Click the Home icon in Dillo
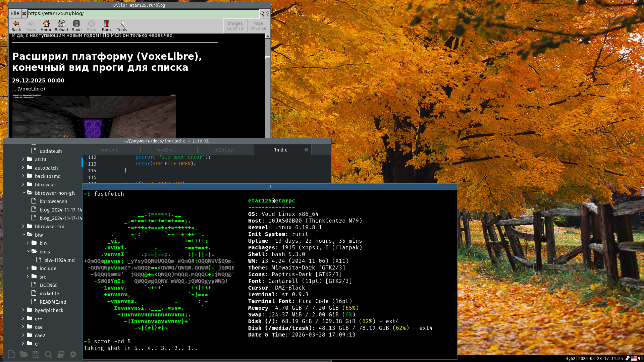The image size is (644, 362). tap(46, 26)
